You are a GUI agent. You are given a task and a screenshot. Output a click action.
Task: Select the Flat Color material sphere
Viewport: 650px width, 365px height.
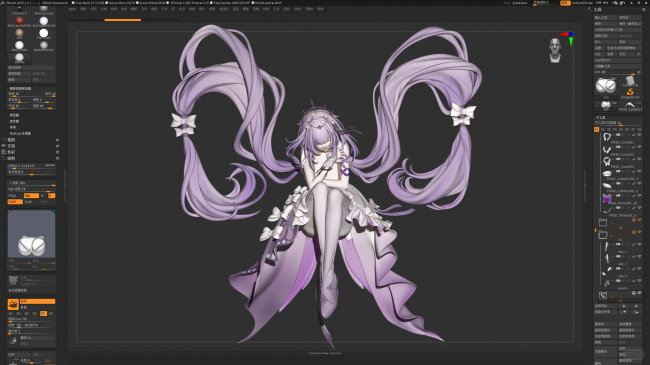[x=44, y=33]
